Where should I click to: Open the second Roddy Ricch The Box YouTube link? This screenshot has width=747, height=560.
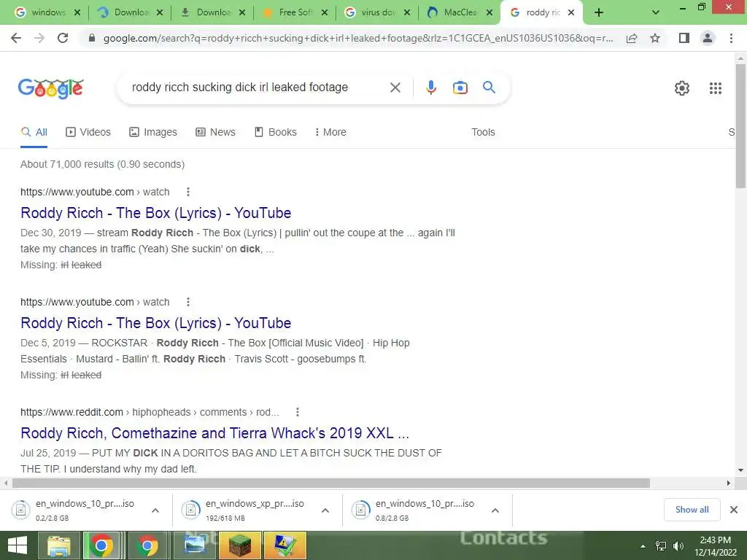tap(156, 323)
